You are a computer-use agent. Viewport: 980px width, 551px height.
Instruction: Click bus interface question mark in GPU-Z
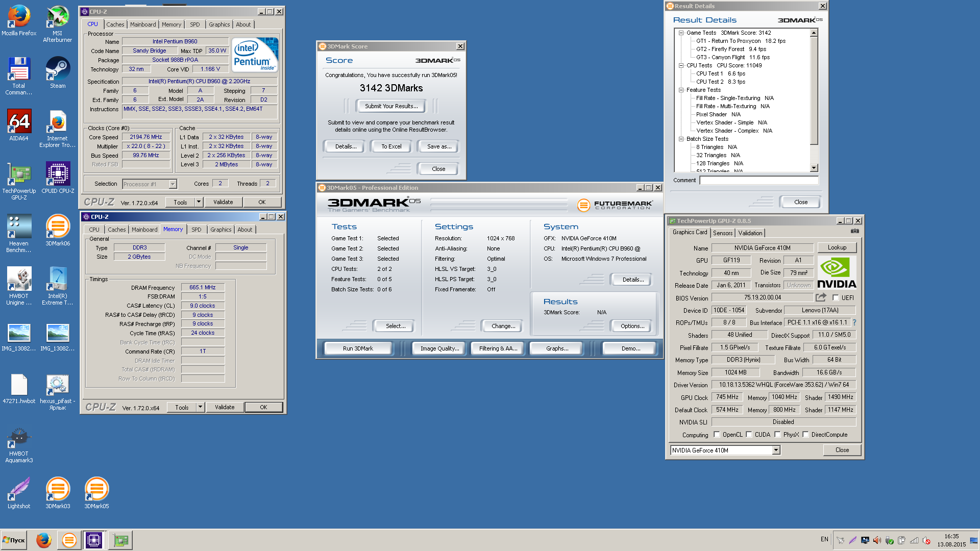click(854, 322)
